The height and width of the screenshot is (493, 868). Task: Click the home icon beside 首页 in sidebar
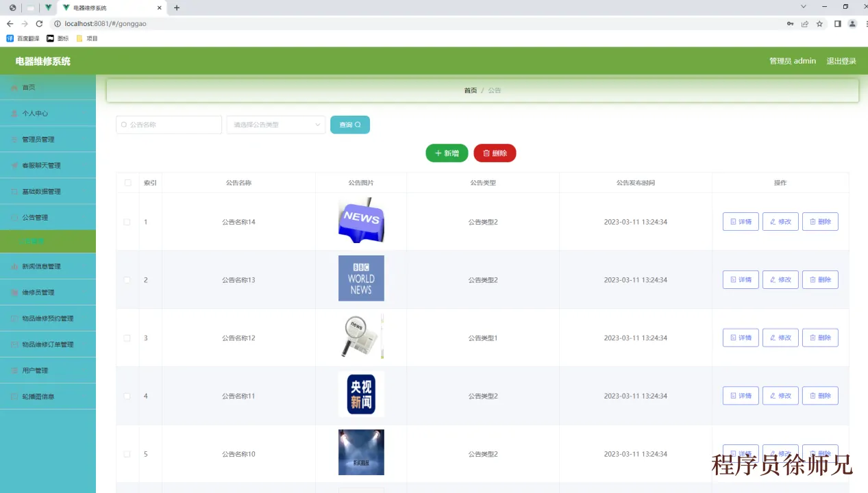[x=15, y=88]
